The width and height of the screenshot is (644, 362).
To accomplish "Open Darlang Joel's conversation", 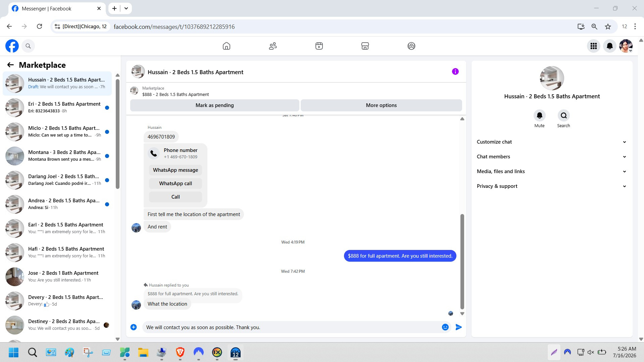I will 57,180.
